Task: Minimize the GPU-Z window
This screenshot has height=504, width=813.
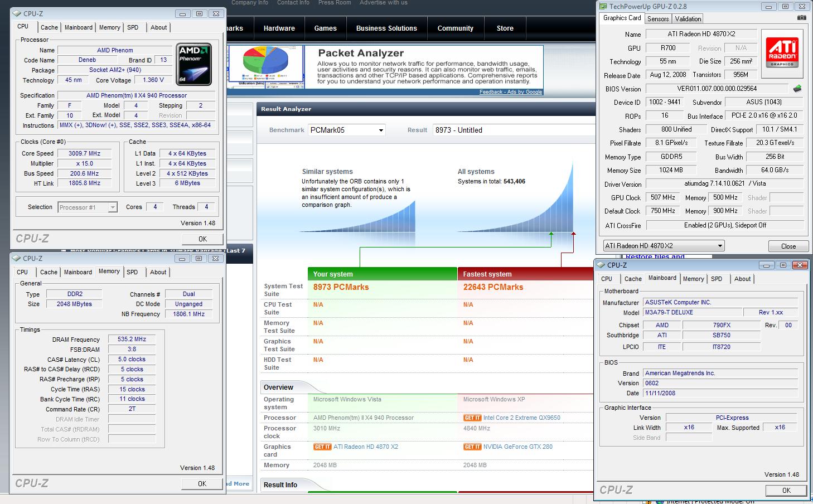Action: point(769,6)
